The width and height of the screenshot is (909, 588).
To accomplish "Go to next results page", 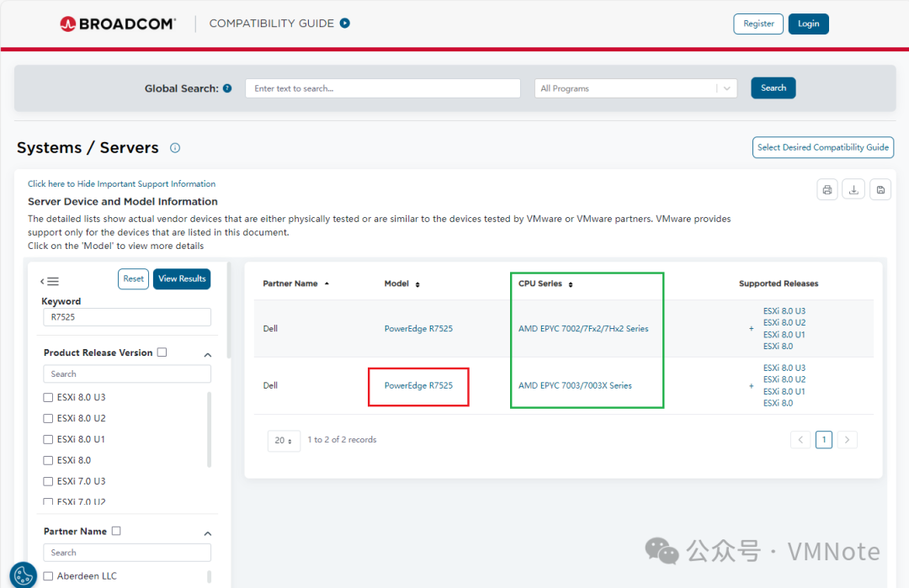I will 847,440.
